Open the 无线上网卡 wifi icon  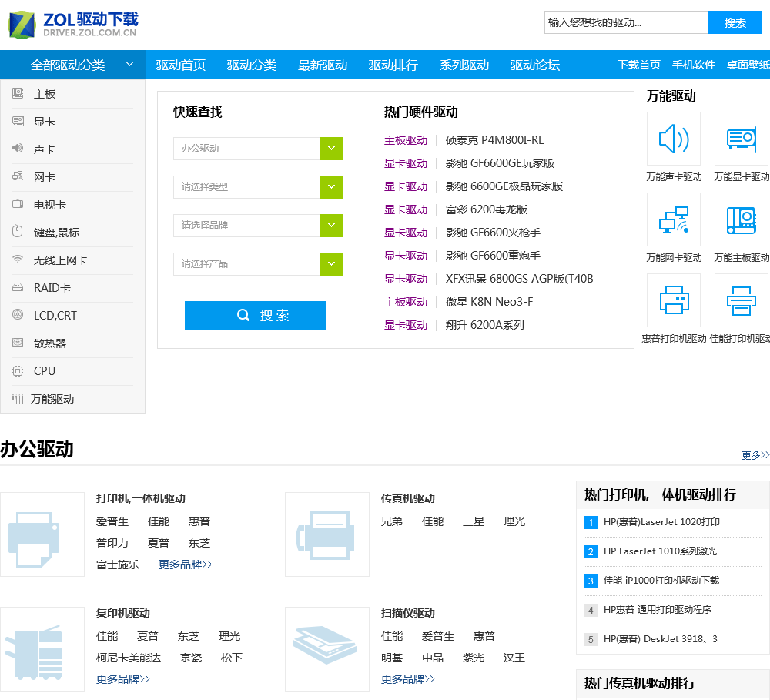18,260
